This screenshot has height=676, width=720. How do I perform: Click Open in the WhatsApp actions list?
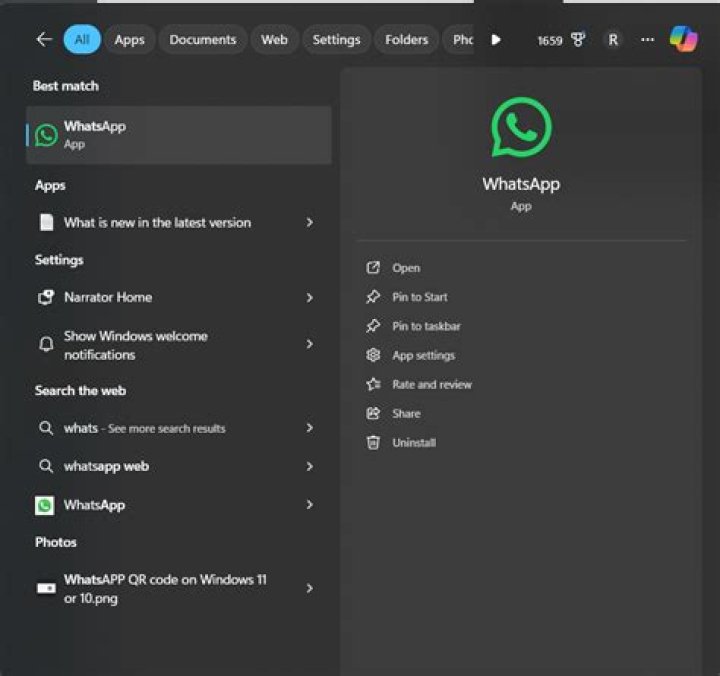pos(406,268)
